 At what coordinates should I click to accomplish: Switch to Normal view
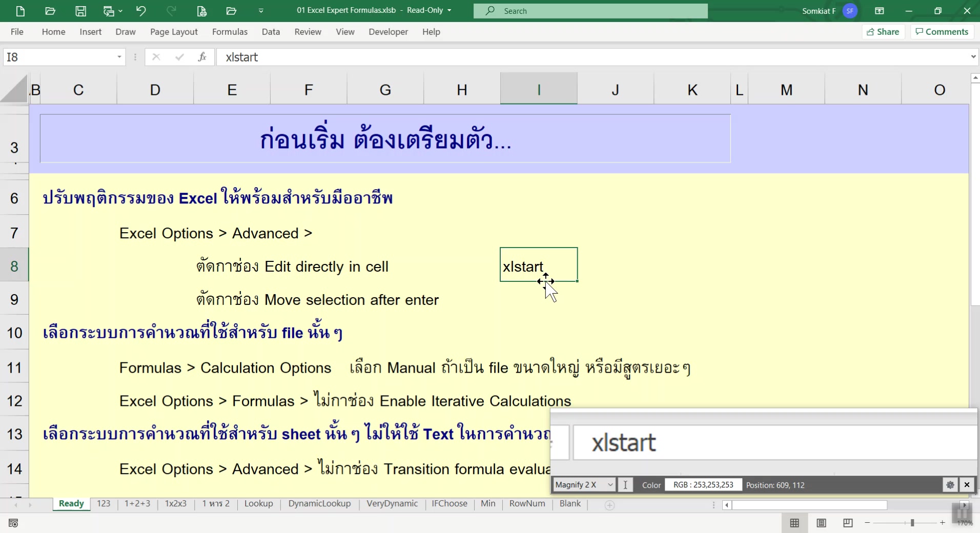(x=794, y=523)
